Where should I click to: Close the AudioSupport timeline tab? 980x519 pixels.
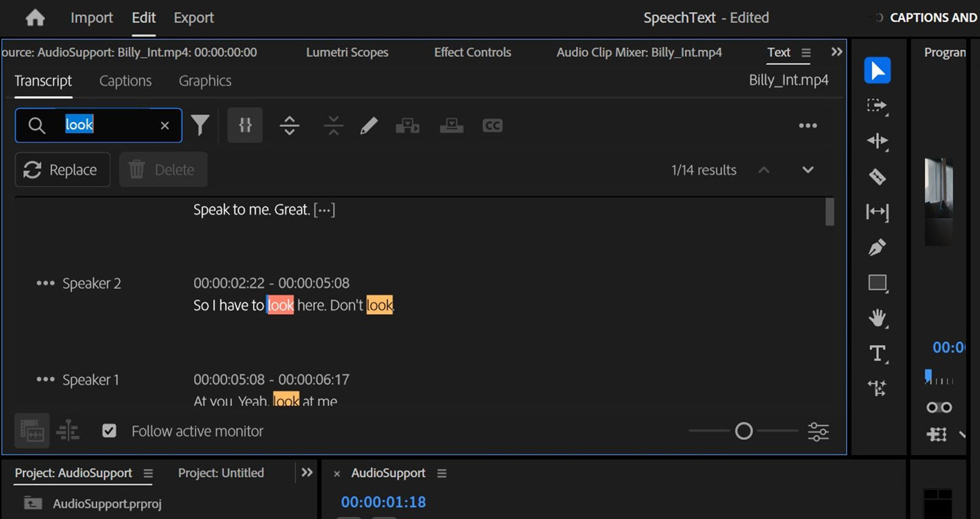pyautogui.click(x=337, y=474)
